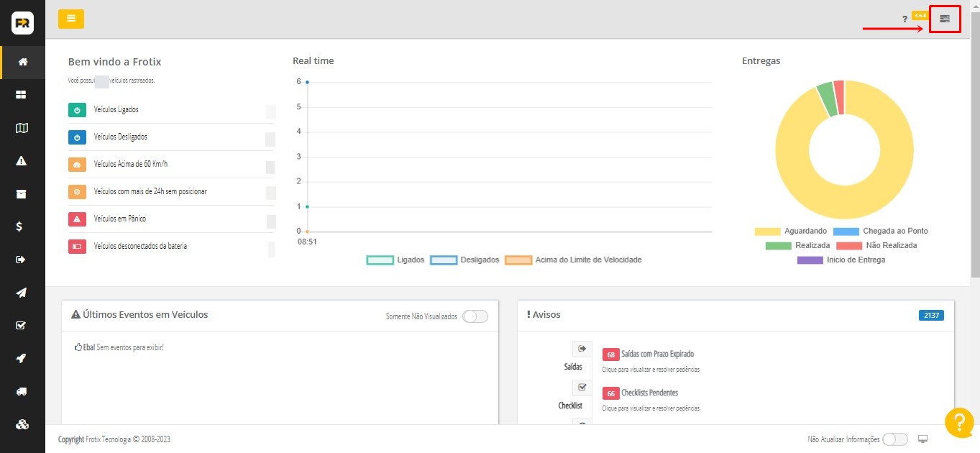Toggle Ligados series in Real time legend
Viewport: 980px width, 453px height.
click(x=380, y=260)
